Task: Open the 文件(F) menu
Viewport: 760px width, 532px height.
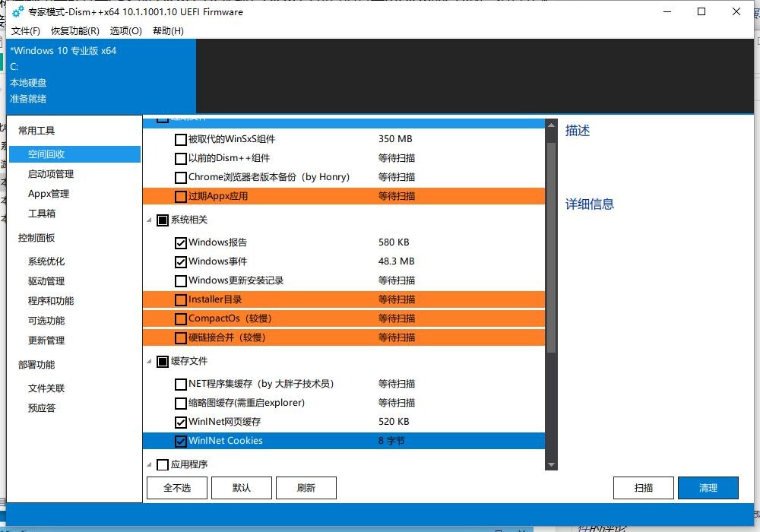Action: tap(26, 31)
